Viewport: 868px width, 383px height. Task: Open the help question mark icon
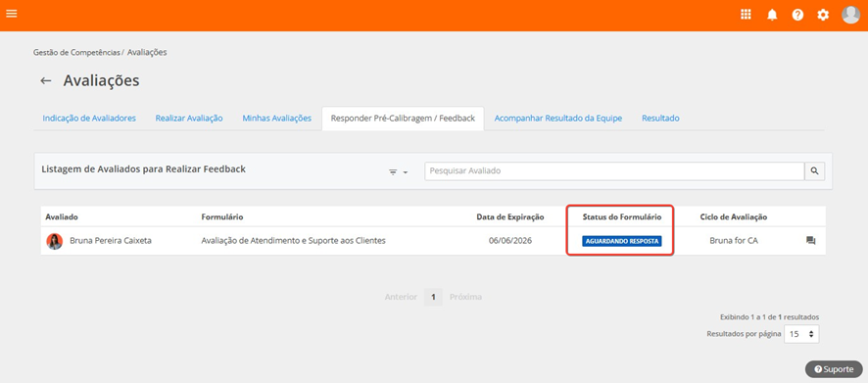click(x=797, y=15)
